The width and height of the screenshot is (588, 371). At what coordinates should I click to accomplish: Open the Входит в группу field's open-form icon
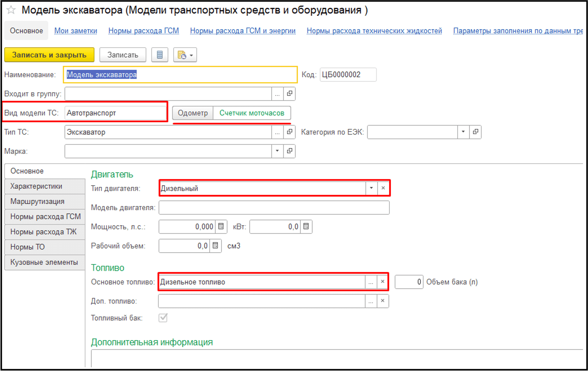tap(290, 94)
